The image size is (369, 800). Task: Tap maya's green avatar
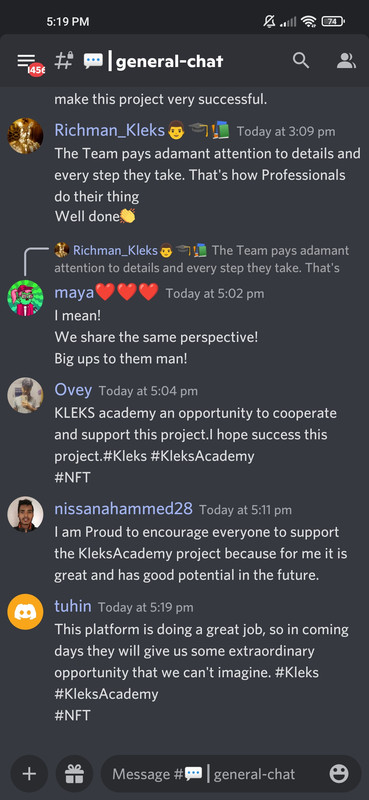coord(25,298)
